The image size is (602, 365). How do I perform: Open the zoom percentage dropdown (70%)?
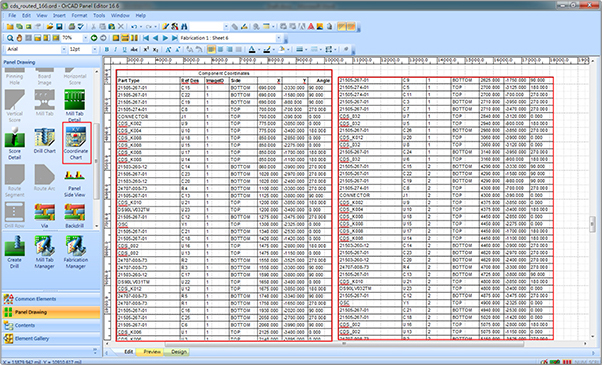[x=85, y=38]
